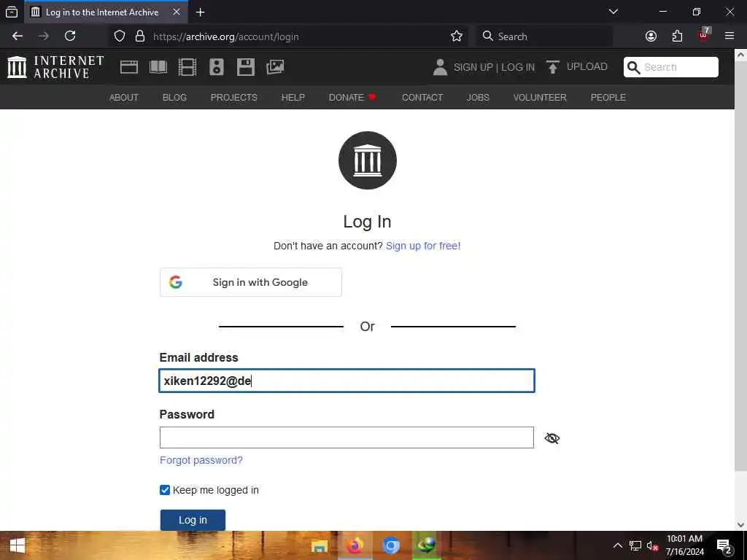Open the Notifications center icon
Image resolution: width=747 pixels, height=560 pixels.
tap(724, 547)
